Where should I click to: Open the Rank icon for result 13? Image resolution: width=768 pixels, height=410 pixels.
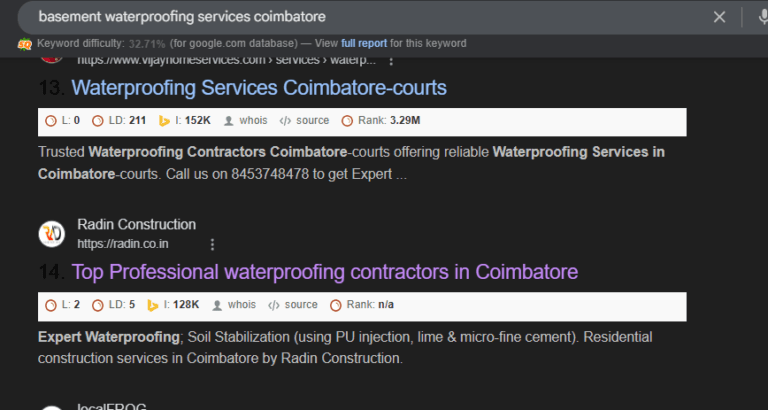[347, 121]
